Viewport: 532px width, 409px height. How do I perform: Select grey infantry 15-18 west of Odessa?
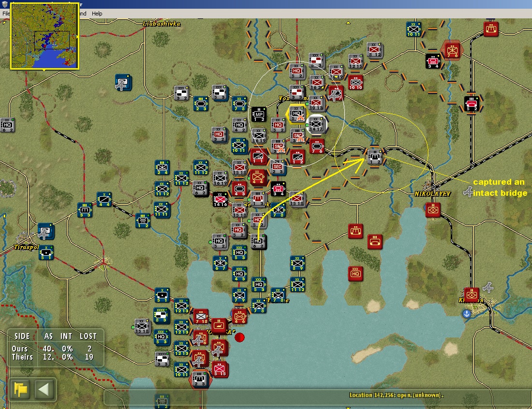[x=142, y=327]
